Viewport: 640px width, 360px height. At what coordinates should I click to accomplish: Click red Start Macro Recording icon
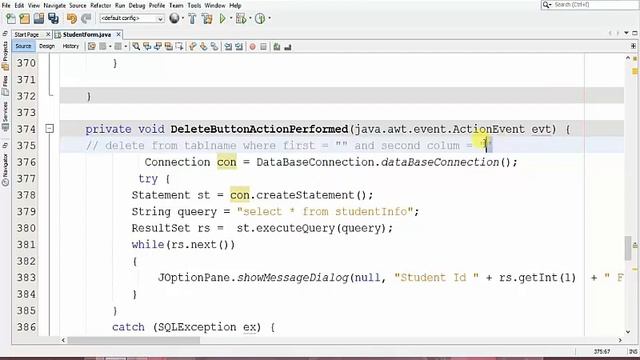click(253, 47)
